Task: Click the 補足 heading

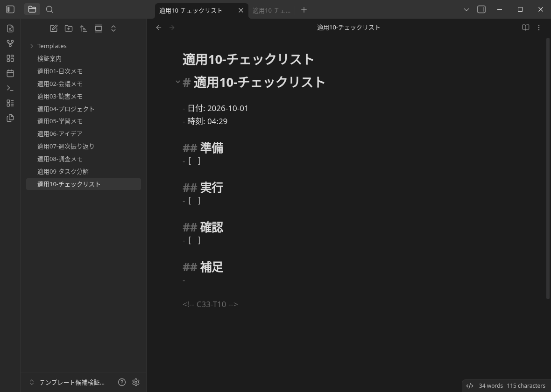Action: click(211, 267)
